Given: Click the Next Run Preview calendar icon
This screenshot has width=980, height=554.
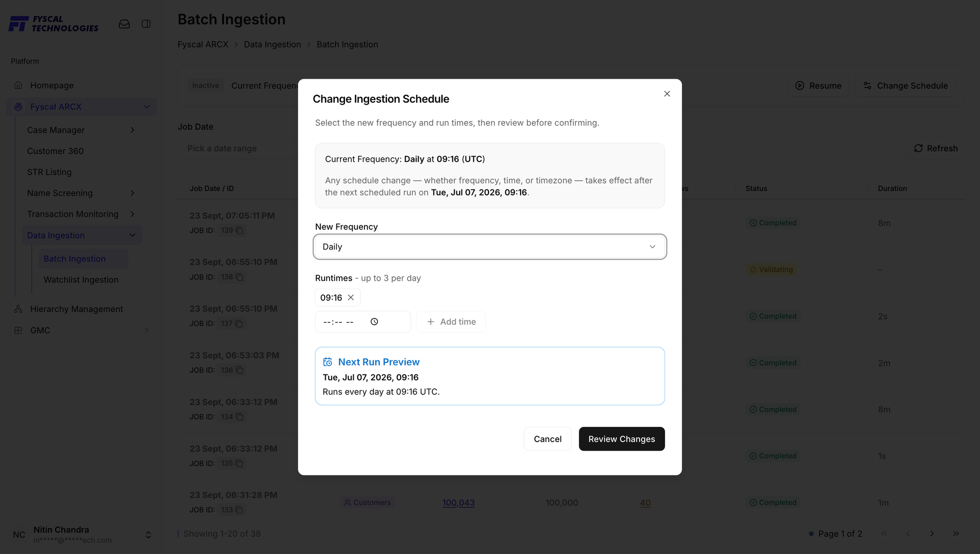Looking at the screenshot, I should point(328,362).
